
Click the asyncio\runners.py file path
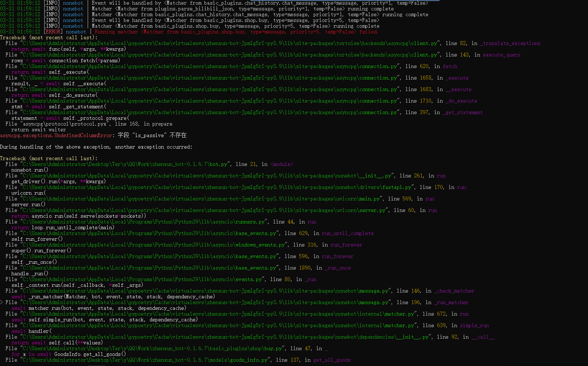tap(144, 222)
